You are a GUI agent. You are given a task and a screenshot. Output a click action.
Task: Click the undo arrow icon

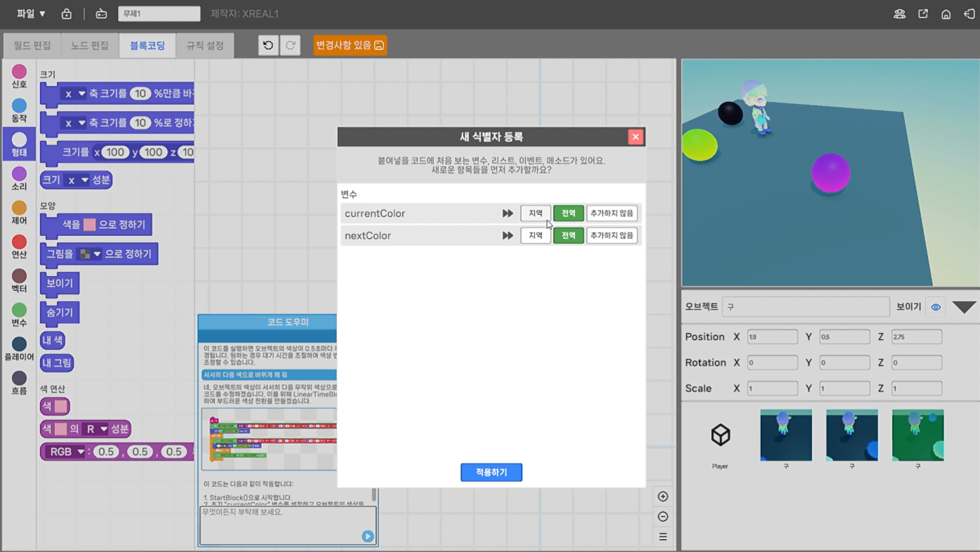pyautogui.click(x=267, y=44)
